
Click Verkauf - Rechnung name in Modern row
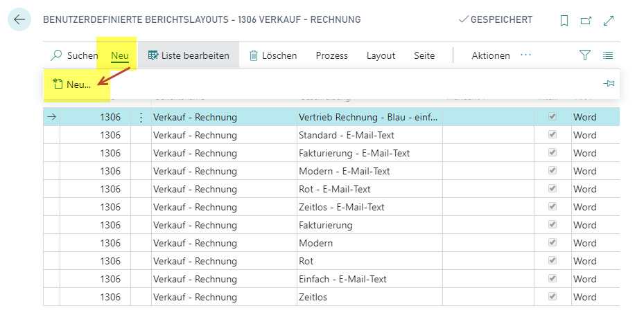pos(195,243)
